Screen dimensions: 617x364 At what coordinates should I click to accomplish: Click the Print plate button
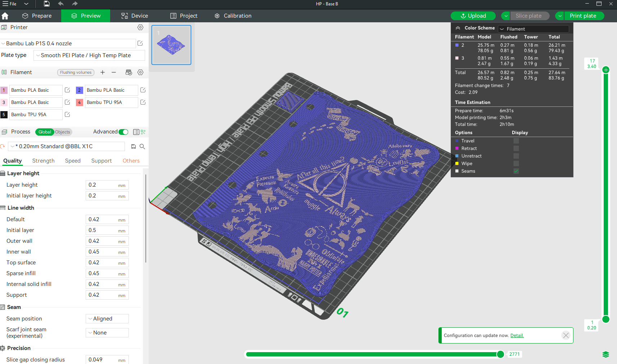584,16
